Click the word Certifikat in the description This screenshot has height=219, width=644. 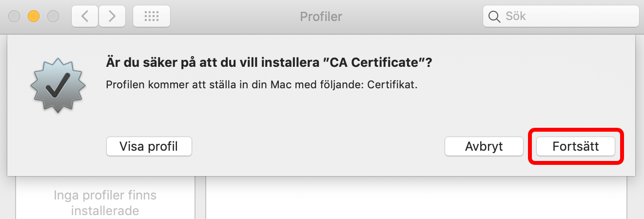[x=393, y=85]
